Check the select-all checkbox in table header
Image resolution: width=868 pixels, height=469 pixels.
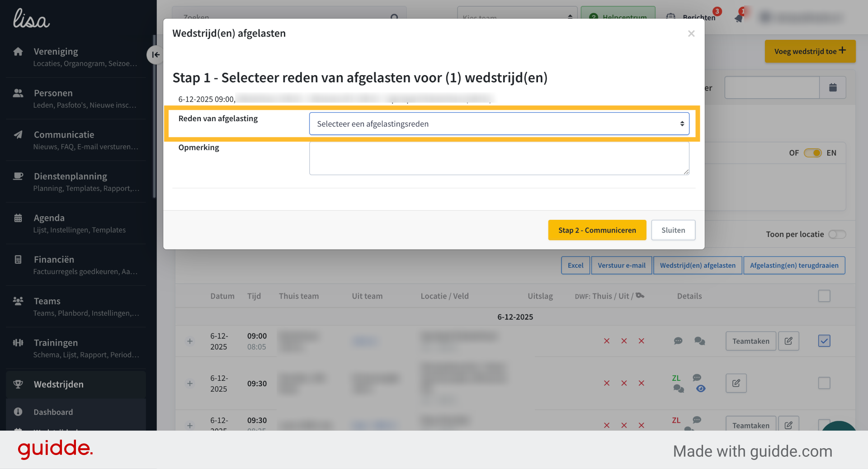point(824,296)
